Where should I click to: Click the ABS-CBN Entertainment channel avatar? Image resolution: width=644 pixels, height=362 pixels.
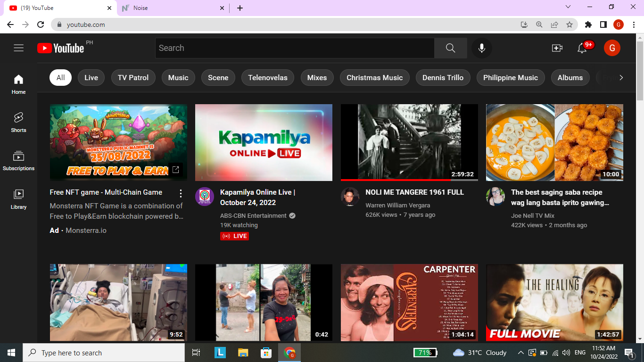pos(205,197)
